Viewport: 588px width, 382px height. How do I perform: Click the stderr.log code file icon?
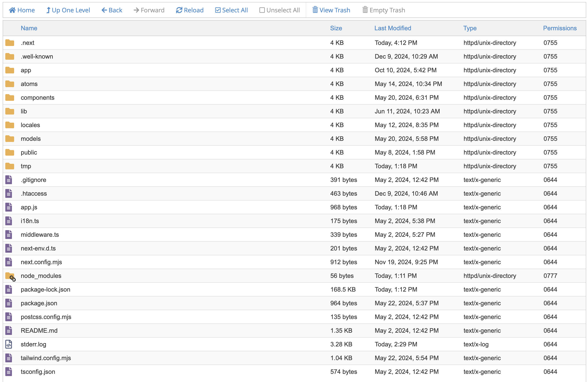9,344
